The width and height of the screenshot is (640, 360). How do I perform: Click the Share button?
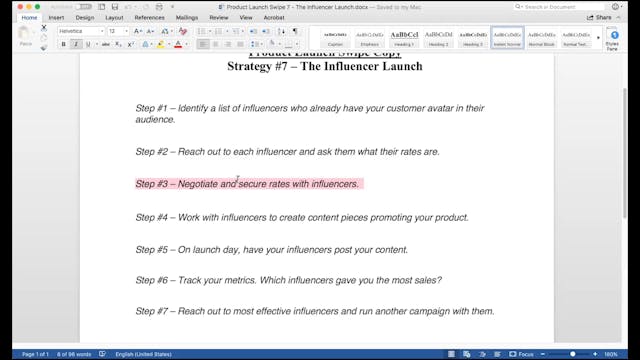pos(599,18)
